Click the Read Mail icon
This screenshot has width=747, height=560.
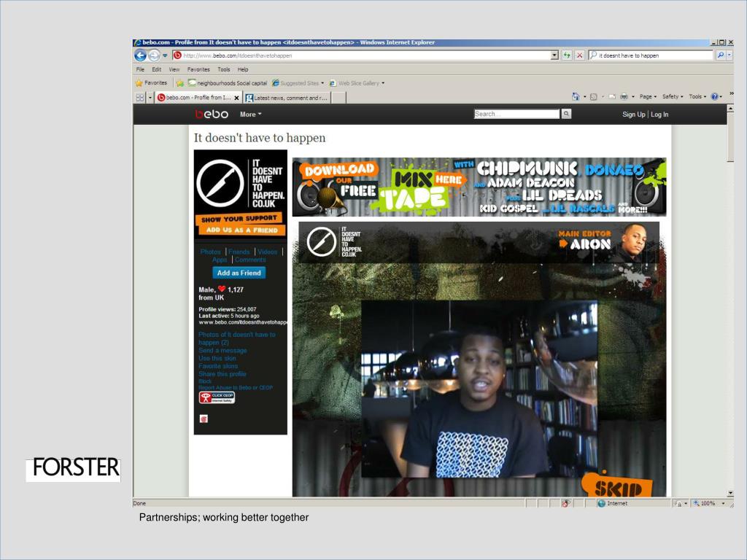(x=612, y=97)
